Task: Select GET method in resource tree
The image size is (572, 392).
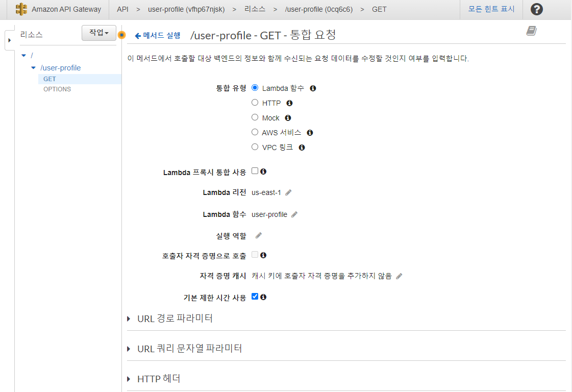Action: tap(49, 79)
